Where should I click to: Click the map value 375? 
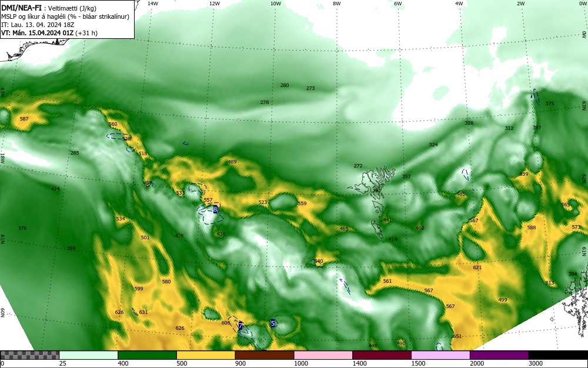(x=549, y=103)
